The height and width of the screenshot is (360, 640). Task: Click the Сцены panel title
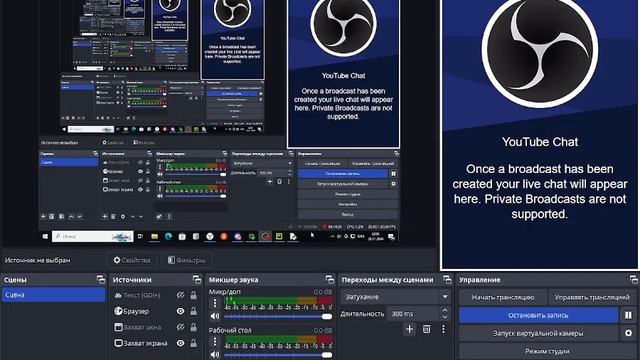pyautogui.click(x=15, y=280)
